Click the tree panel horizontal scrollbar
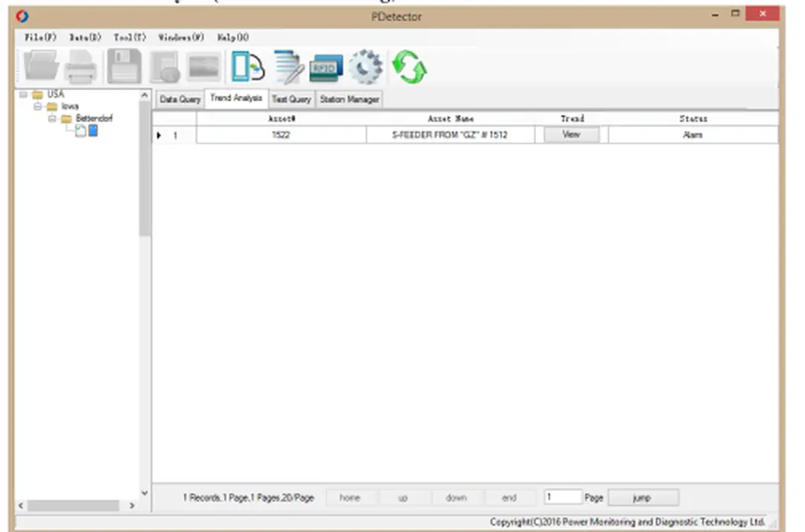The image size is (805, 532). [x=73, y=506]
